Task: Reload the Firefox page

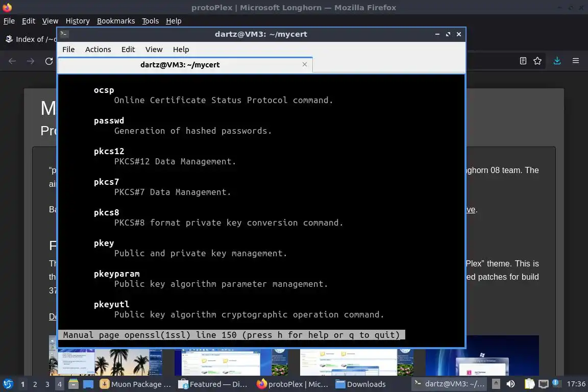Action: coord(49,61)
